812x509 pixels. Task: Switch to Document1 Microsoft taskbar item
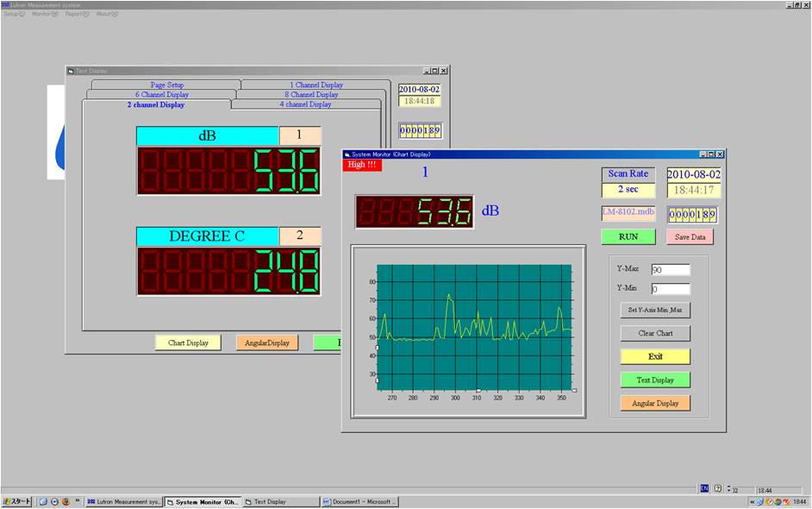pos(360,501)
